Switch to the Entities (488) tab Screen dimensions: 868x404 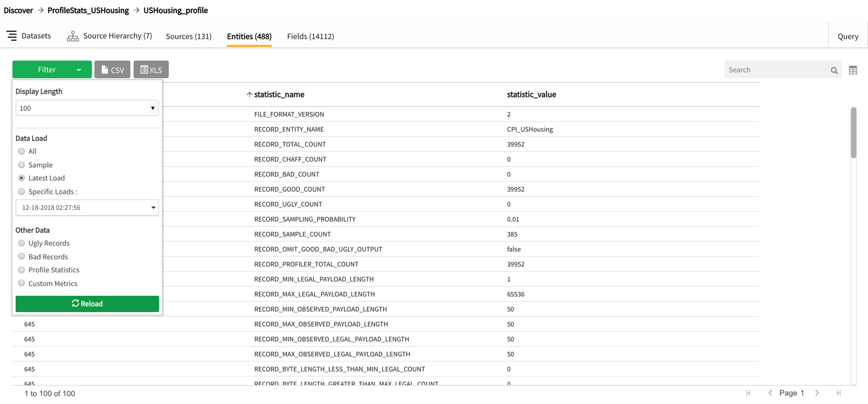249,36
